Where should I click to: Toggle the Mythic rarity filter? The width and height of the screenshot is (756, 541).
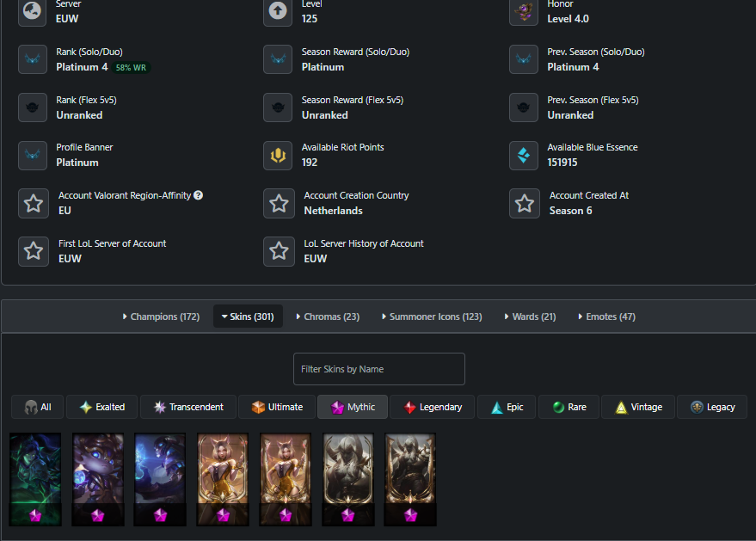tap(353, 407)
